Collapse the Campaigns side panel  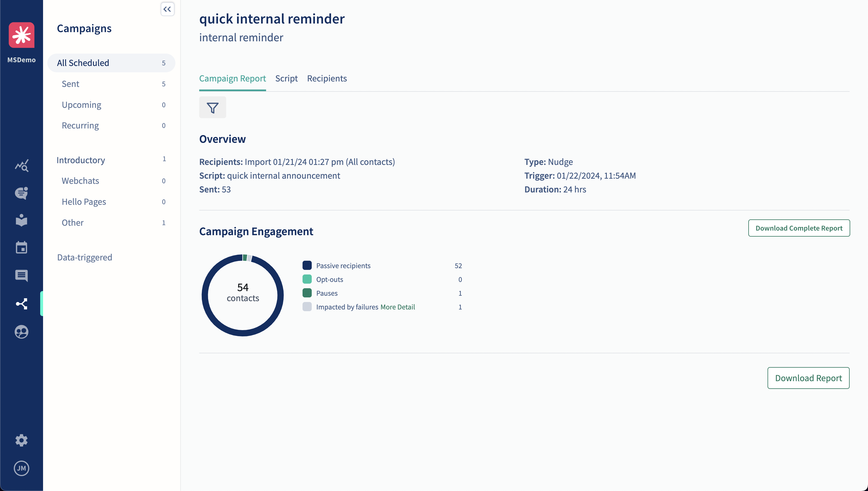click(167, 9)
